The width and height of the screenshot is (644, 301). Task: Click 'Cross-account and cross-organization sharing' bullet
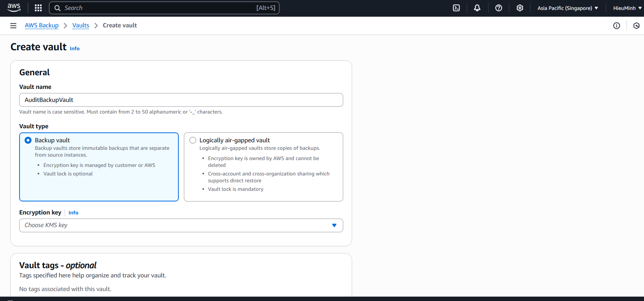click(x=269, y=177)
